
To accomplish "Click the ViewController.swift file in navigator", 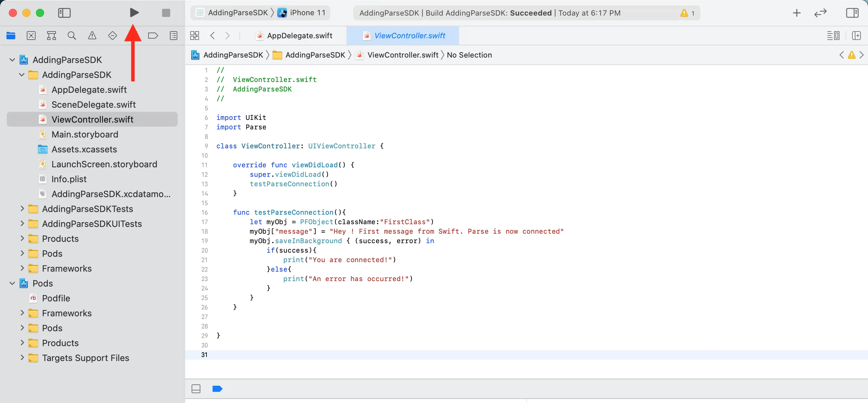I will 92,119.
